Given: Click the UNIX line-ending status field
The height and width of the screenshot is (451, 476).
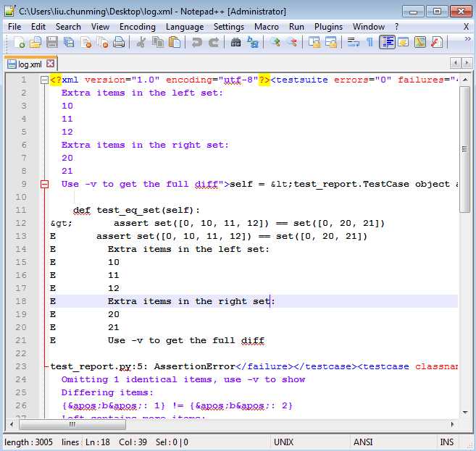Looking at the screenshot, I should 310,442.
